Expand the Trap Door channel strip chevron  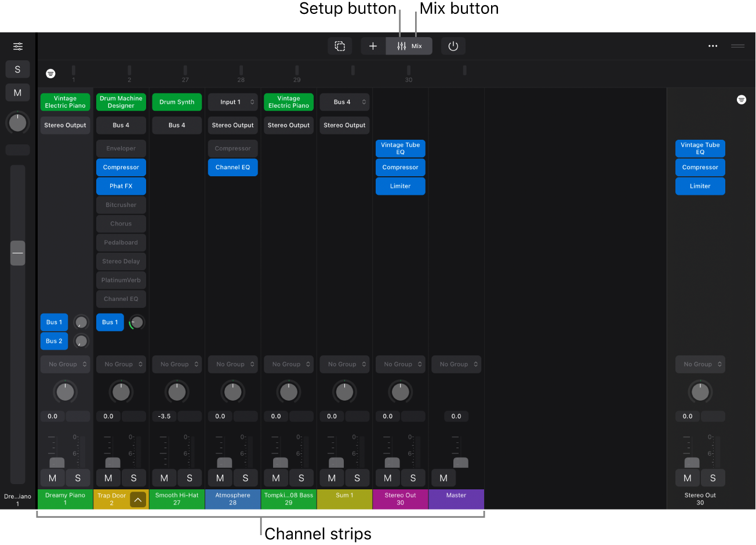coord(137,499)
